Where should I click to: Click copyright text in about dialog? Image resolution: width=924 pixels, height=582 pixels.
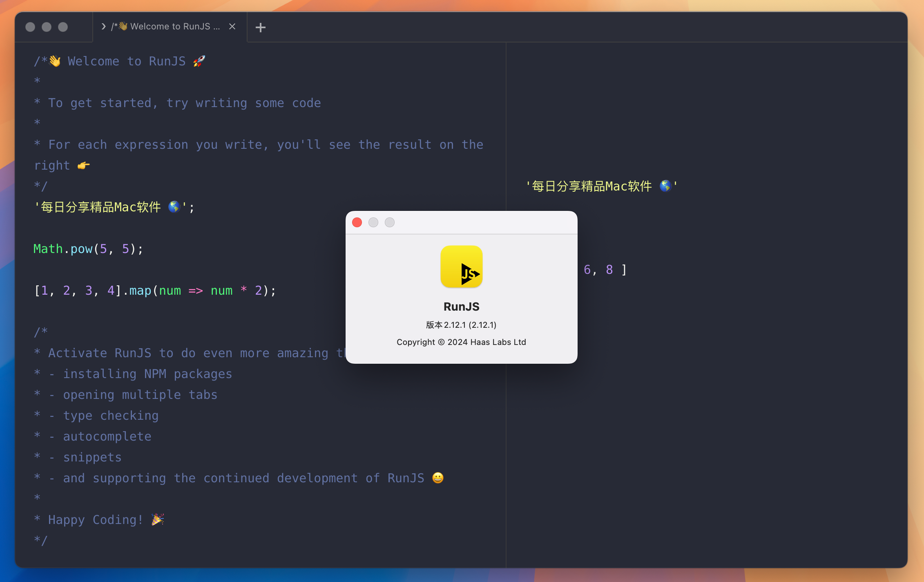461,342
